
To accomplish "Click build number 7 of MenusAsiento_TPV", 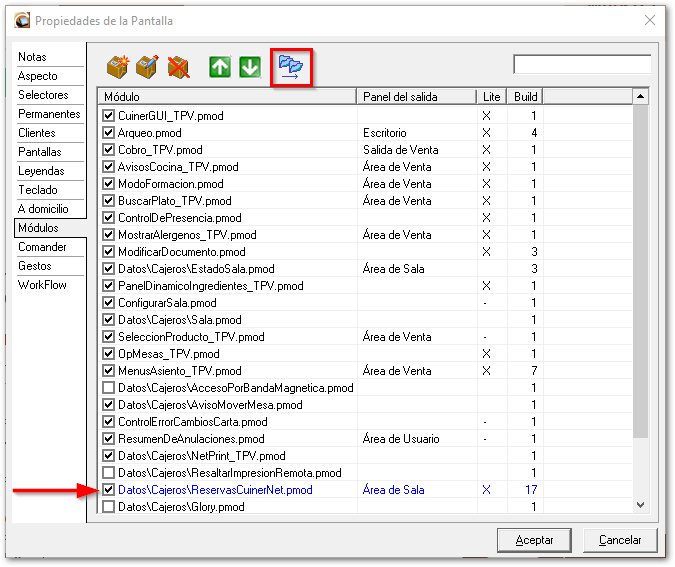I will pyautogui.click(x=534, y=371).
